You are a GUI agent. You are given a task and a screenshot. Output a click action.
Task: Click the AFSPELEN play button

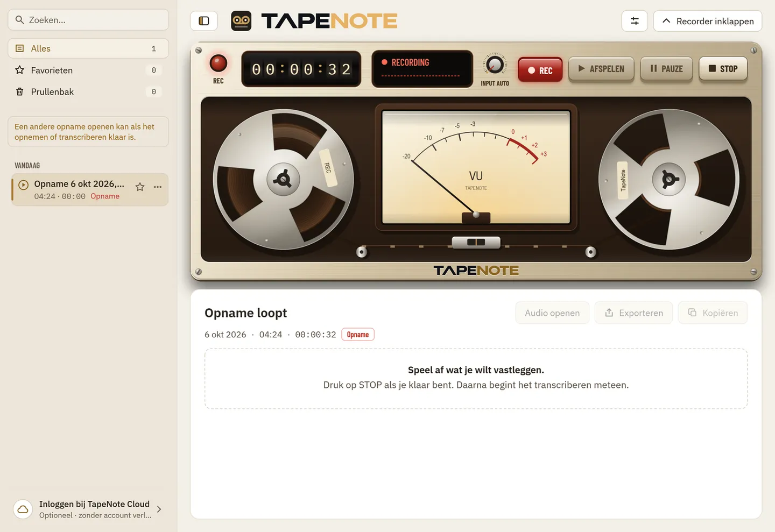coord(601,69)
